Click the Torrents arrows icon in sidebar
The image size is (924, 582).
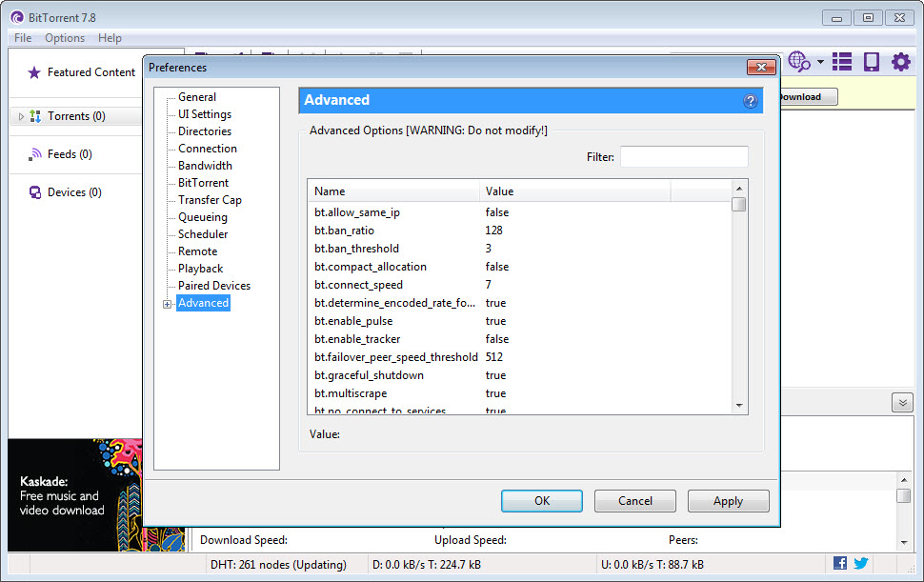pos(35,116)
